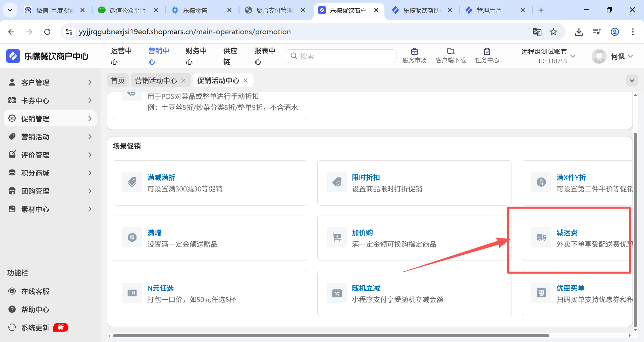
Task: Open the 减运费 link
Action: click(x=567, y=233)
